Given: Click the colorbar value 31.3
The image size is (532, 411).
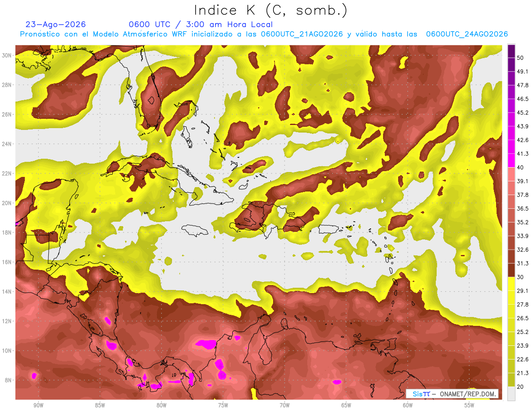Looking at the screenshot, I should (x=523, y=263).
